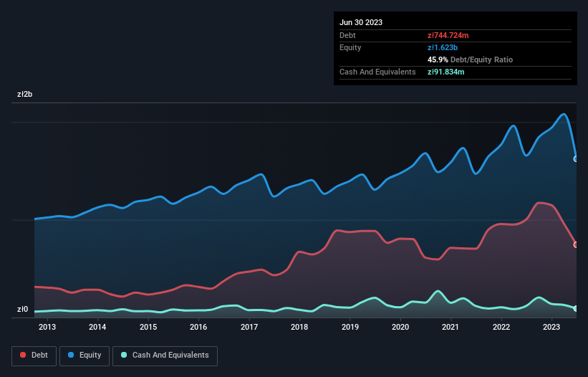Viewport: 588px width, 377px height.
Task: Click the 2017 x-axis label
Action: point(249,327)
